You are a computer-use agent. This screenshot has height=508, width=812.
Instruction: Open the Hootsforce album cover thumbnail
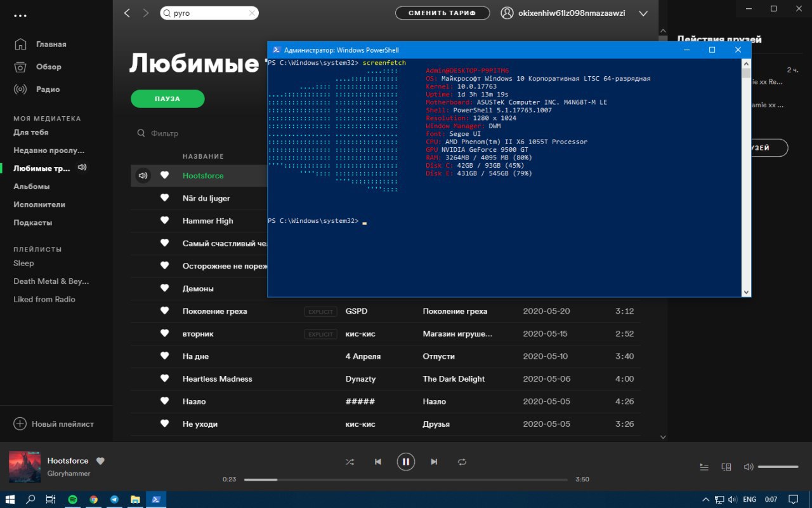[25, 467]
